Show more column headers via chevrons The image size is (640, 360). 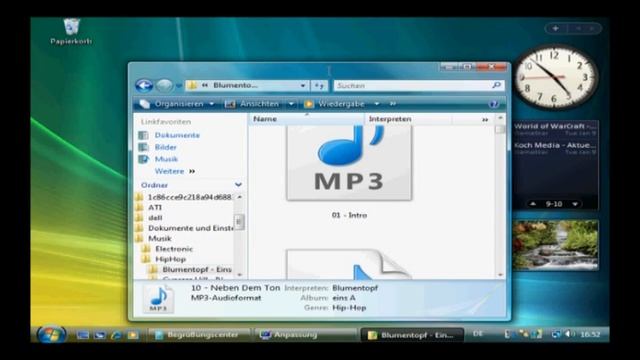[485, 120]
